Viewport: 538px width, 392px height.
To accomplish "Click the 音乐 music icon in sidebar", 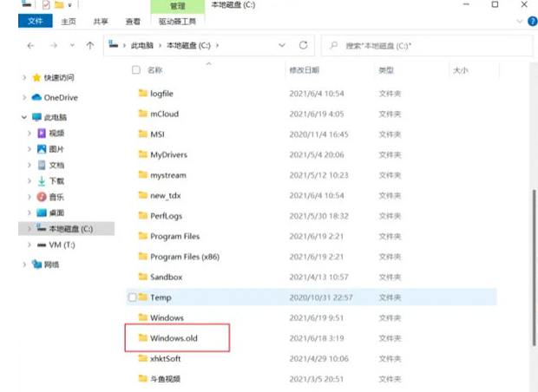I will coord(42,197).
